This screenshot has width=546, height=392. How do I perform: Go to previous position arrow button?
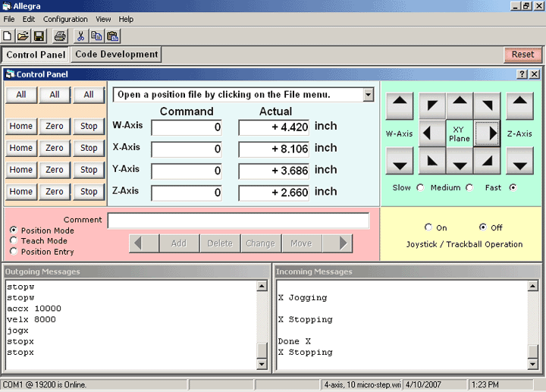[144, 243]
